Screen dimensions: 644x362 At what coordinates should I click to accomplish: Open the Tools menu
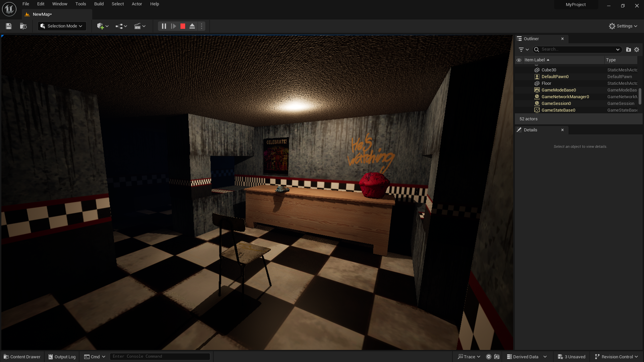(80, 4)
